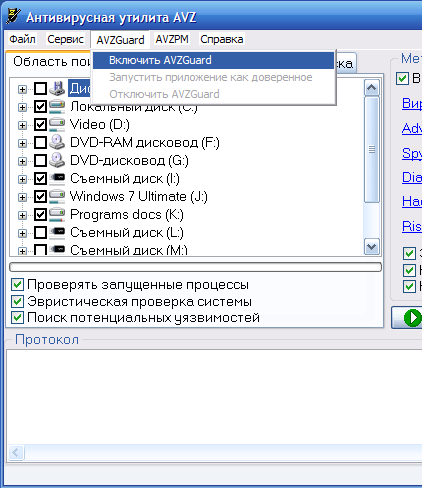Viewport: 422px width, 488px height.
Task: Click the AVZ application icon in title bar
Action: [x=13, y=17]
